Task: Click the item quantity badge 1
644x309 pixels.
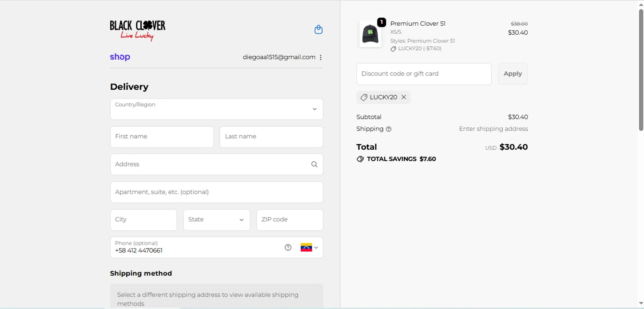Action: coord(381,22)
